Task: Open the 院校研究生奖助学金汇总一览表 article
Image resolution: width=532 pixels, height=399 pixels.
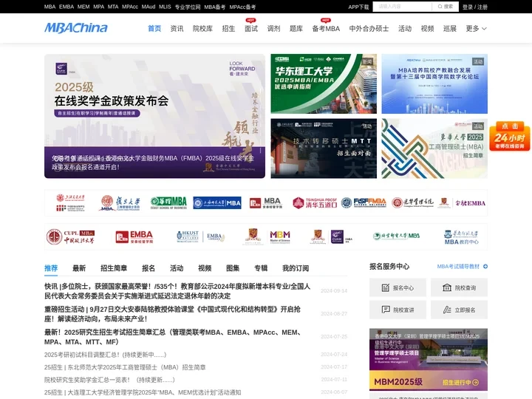Action: [x=109, y=380]
